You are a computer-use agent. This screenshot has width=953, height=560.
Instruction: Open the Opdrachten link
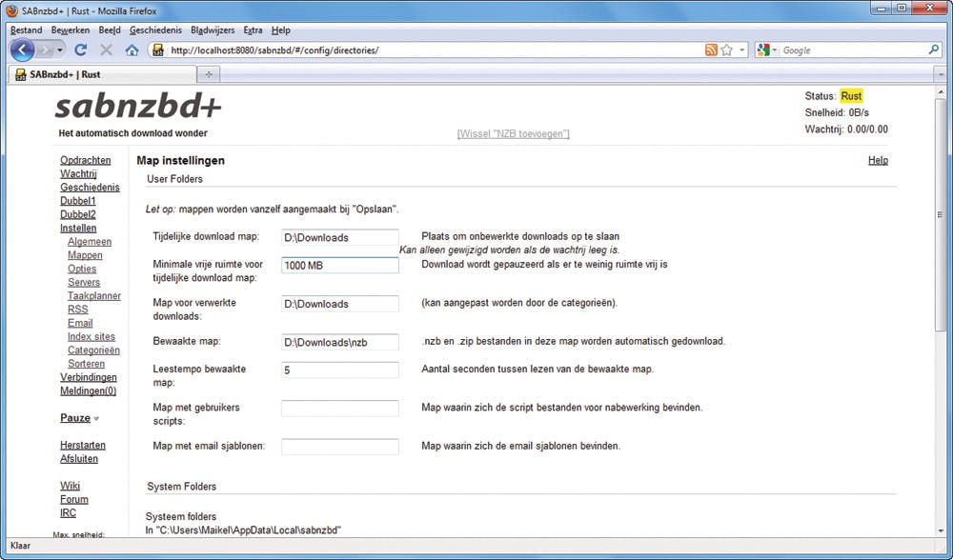click(x=85, y=160)
